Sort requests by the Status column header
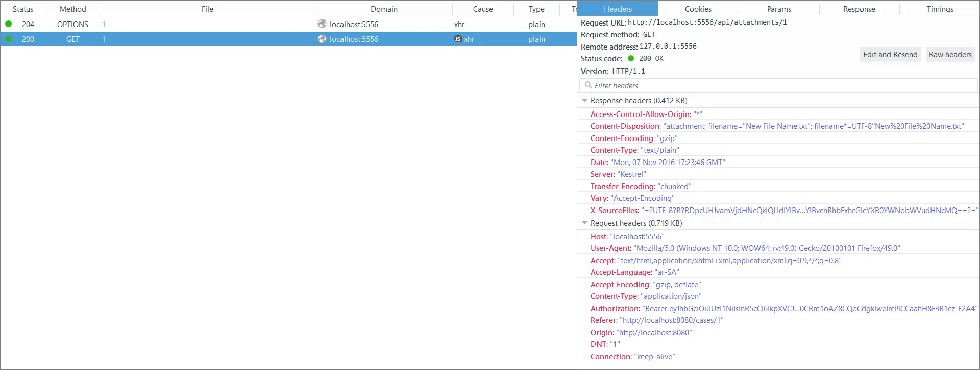The image size is (980, 370). pyautogui.click(x=23, y=9)
